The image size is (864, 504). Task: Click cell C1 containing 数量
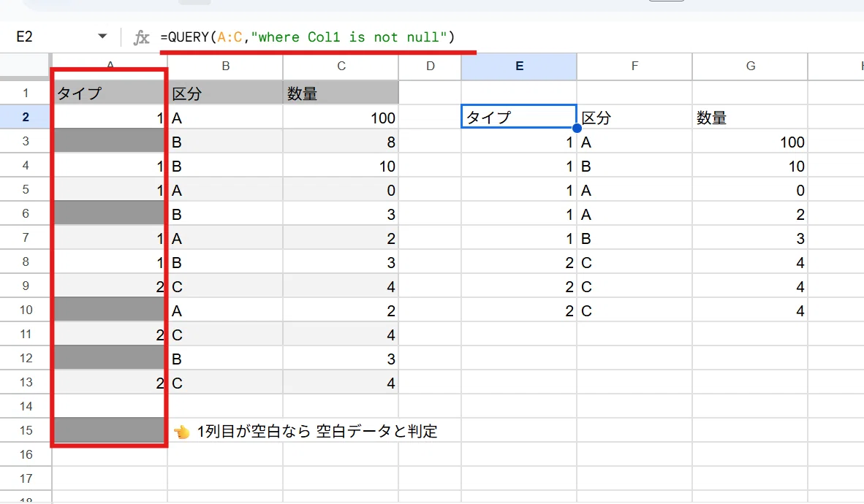pyautogui.click(x=341, y=93)
